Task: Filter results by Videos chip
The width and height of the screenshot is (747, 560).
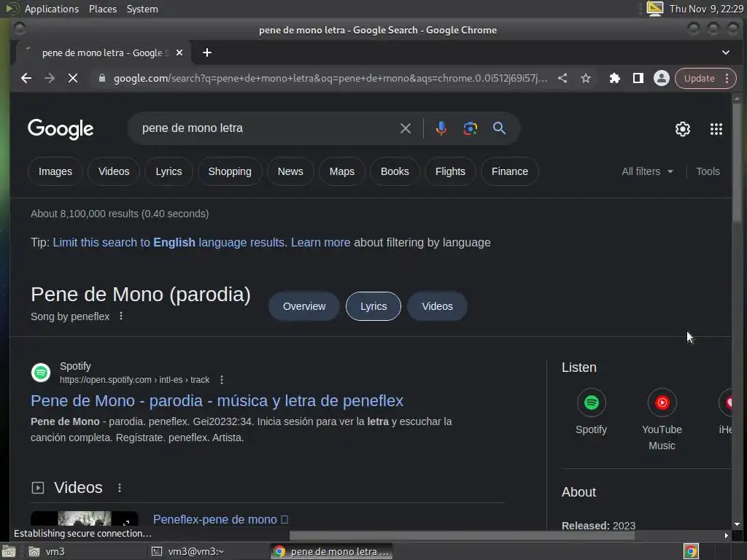Action: pos(114,171)
